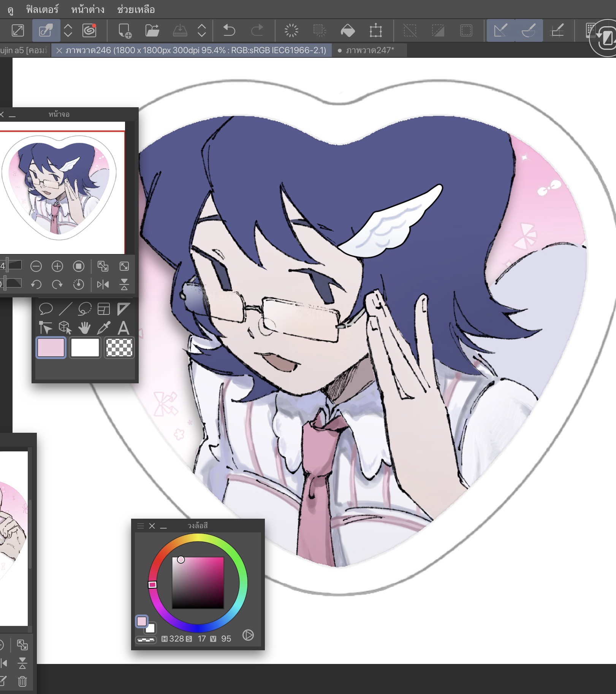Click the Undo arrow in the command bar
Screen dimensions: 616x694
(229, 30)
